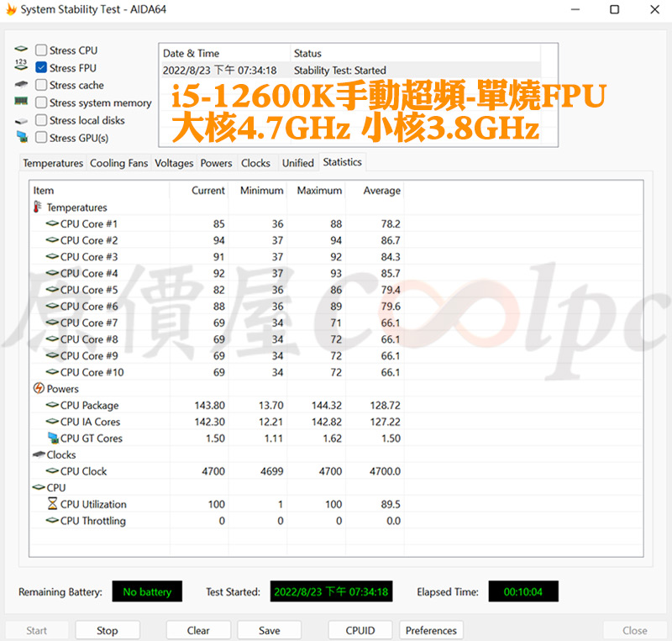The width and height of the screenshot is (672, 641).
Task: Select the CPU Core #9 row label
Action: pyautogui.click(x=89, y=355)
